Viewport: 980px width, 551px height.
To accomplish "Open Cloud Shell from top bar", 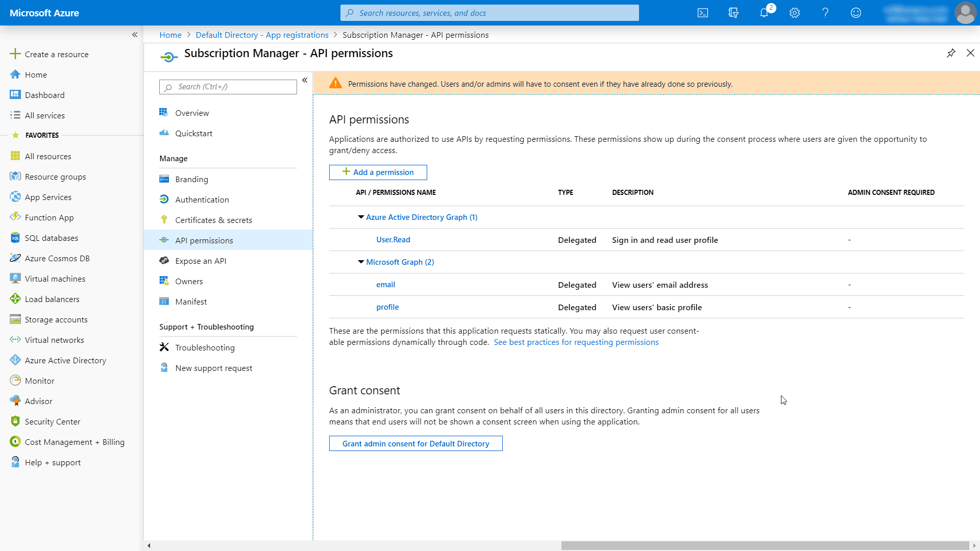I will coord(703,13).
